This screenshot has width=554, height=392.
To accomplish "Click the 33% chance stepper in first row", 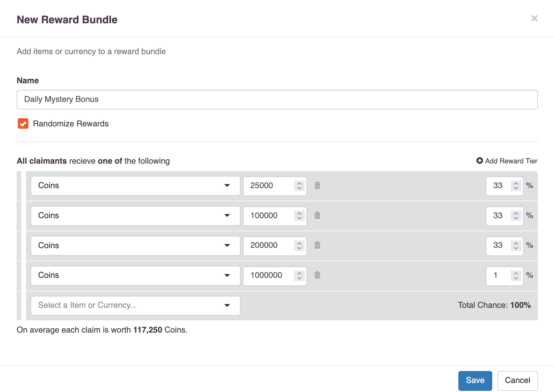I will 516,186.
